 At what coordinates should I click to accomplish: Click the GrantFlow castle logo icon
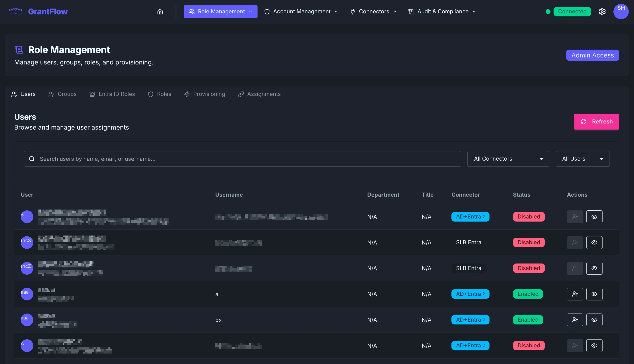[x=16, y=12]
